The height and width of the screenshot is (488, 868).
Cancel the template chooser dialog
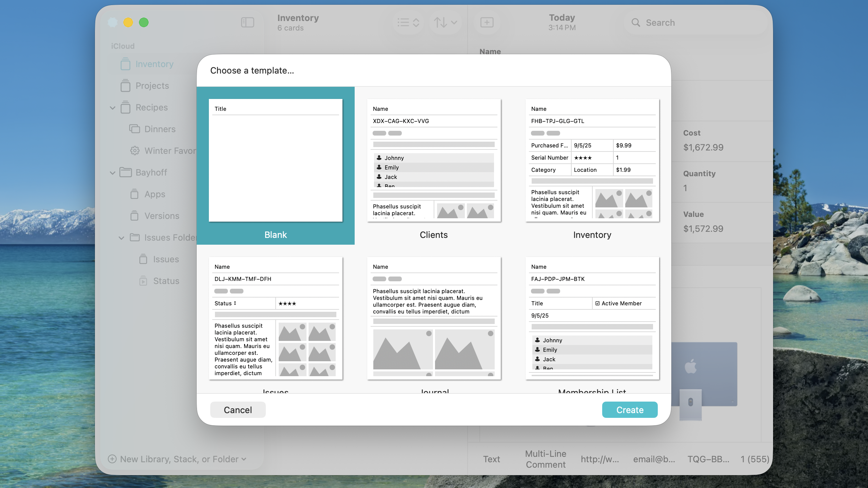click(x=238, y=409)
